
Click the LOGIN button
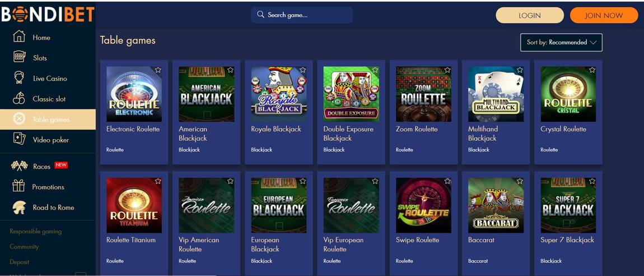529,15
